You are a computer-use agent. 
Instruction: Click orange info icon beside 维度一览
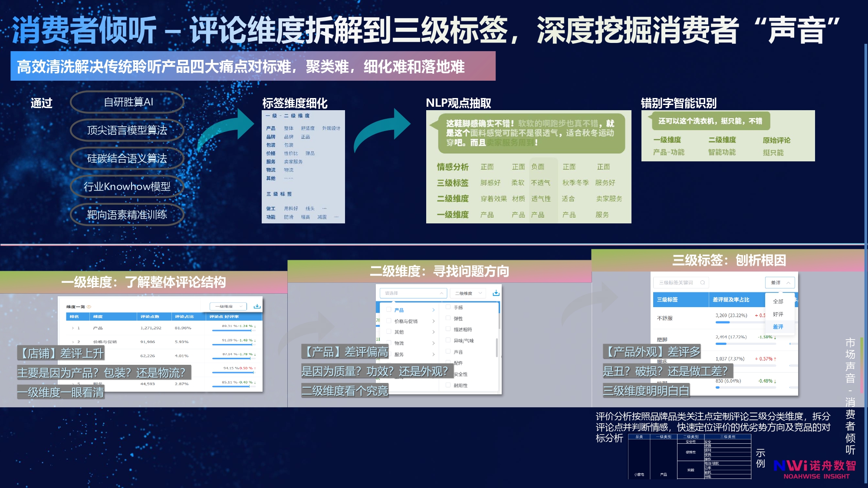pos(89,307)
